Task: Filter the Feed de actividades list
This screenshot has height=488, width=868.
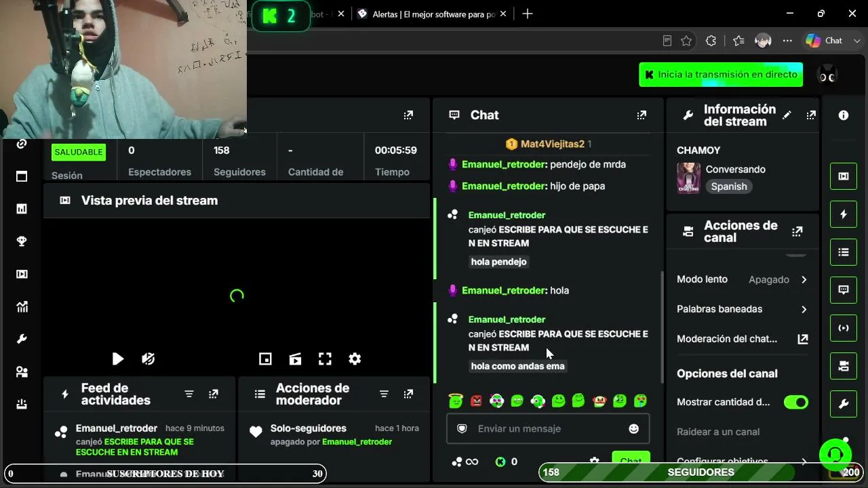Action: pos(189,394)
